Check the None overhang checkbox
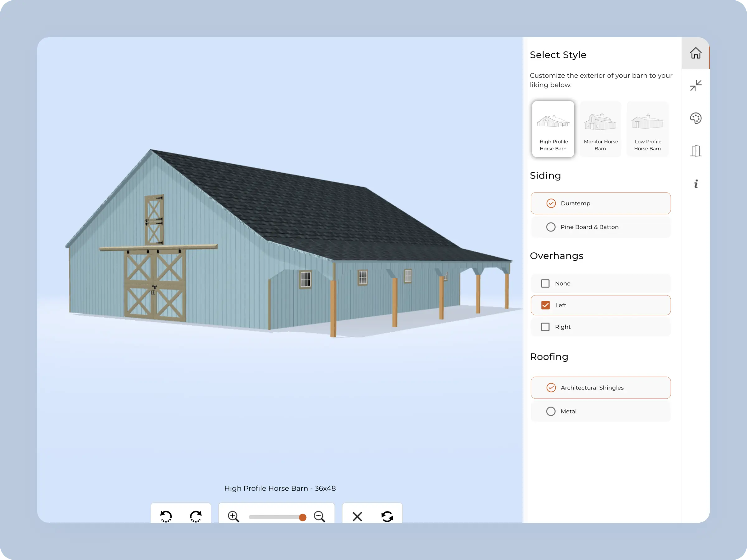This screenshot has width=747, height=560. 545,283
